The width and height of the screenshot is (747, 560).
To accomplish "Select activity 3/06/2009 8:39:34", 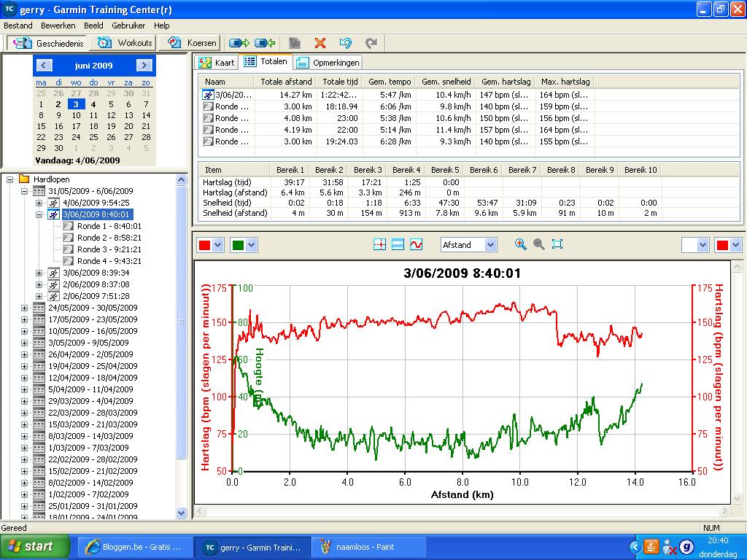I will tap(96, 273).
